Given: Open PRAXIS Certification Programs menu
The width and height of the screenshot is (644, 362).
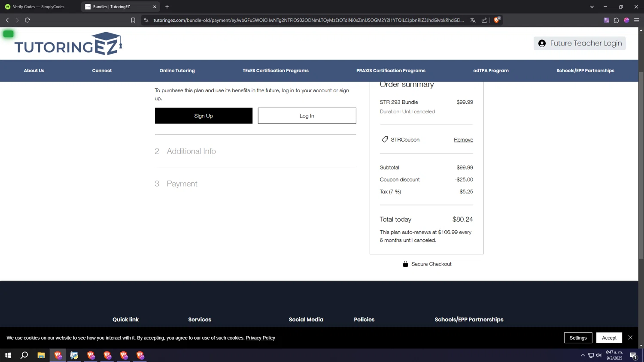Looking at the screenshot, I should coord(391,71).
